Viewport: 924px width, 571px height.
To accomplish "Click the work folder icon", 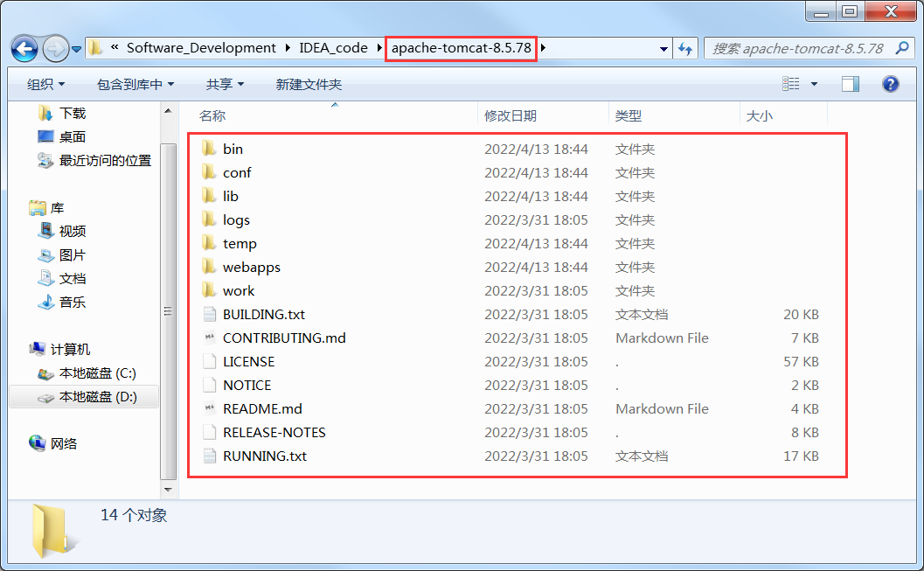I will pos(209,289).
